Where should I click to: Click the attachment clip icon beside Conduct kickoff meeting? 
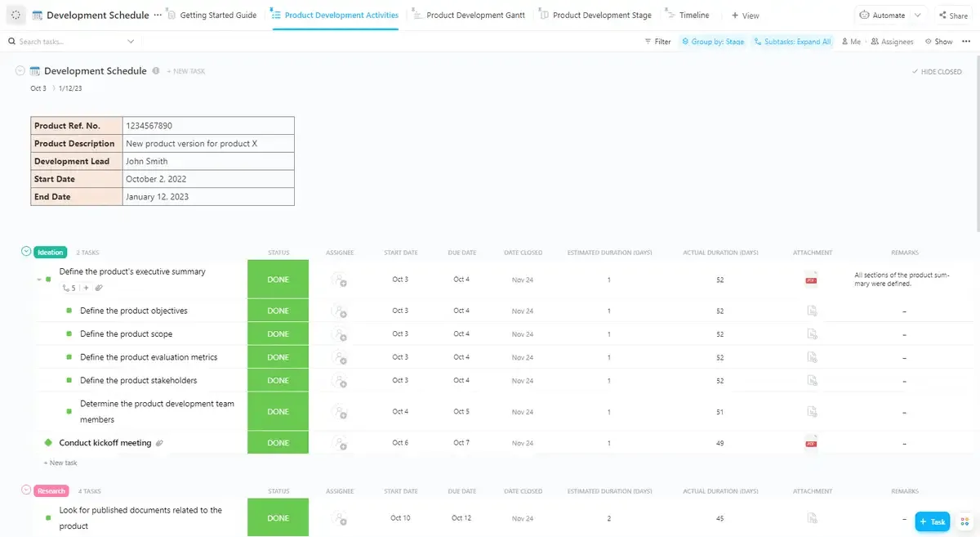(x=159, y=443)
